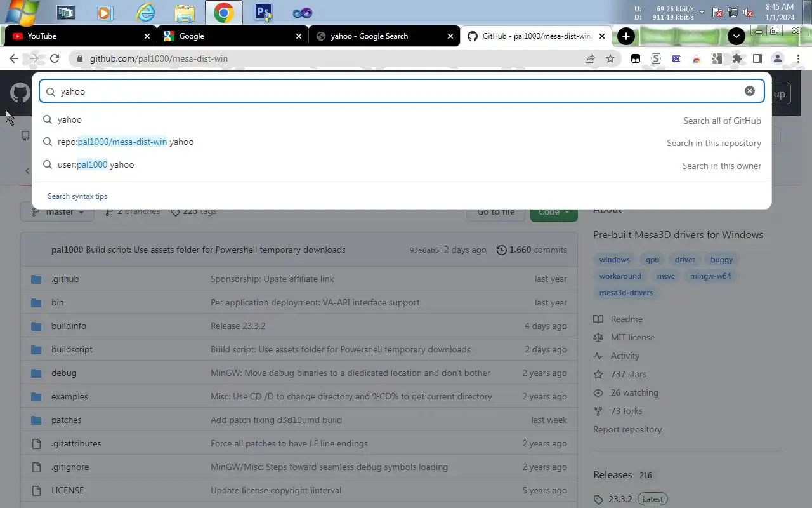This screenshot has width=812, height=508.
Task: Open Windows Media Player from taskbar
Action: [x=105, y=12]
